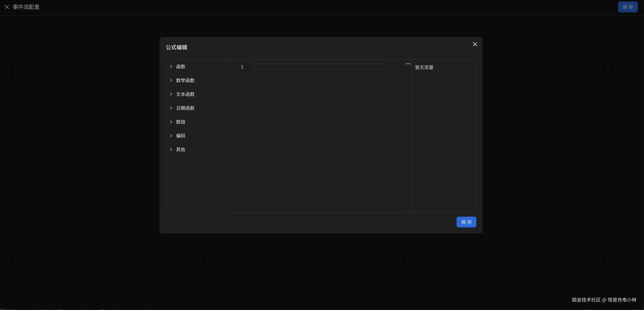Expand the 数组 chevron arrow
The width and height of the screenshot is (644, 310).
[171, 122]
